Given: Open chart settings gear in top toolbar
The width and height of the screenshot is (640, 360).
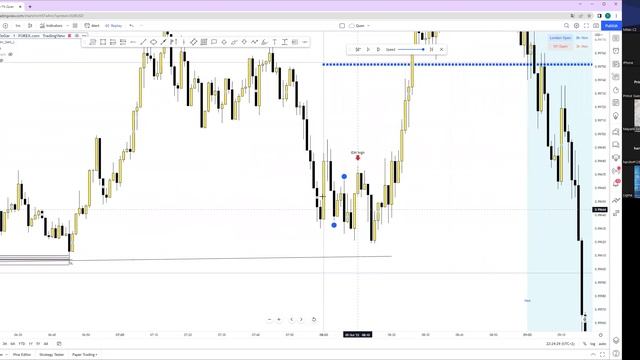Looking at the screenshot, I should (576, 26).
